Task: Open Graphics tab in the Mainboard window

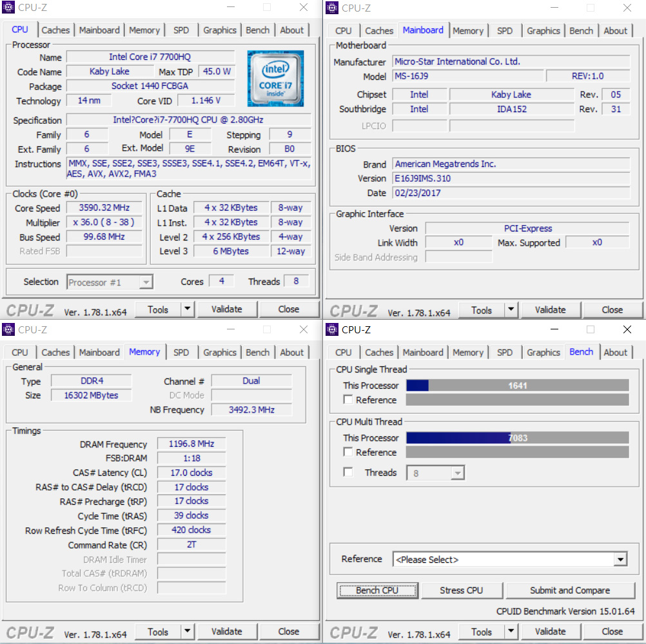Action: coord(543,31)
